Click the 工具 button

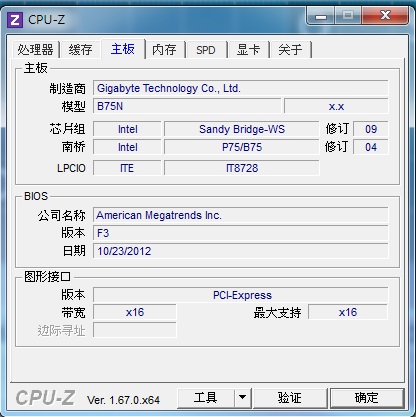[x=206, y=398]
